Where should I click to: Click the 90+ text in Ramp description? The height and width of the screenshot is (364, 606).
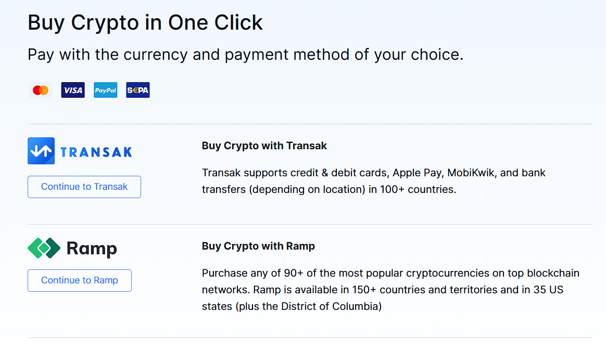pos(294,273)
